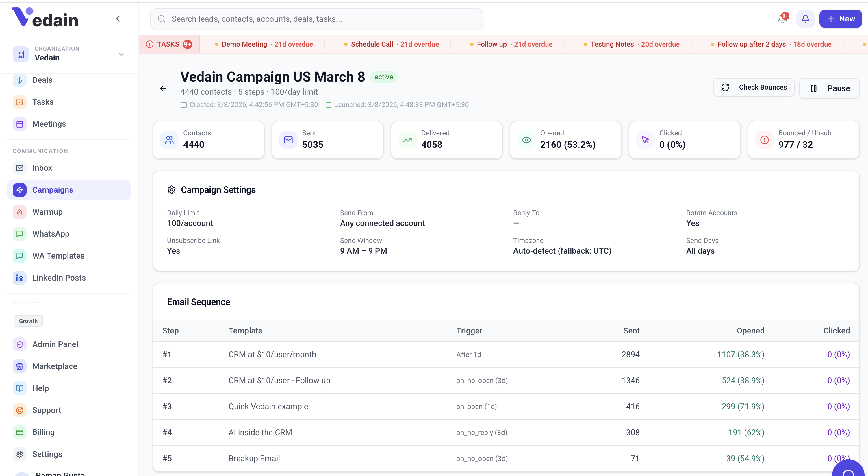Select step #2 CRM at $10/user - Follow up
Viewport: 868px width, 476px height.
click(x=506, y=380)
